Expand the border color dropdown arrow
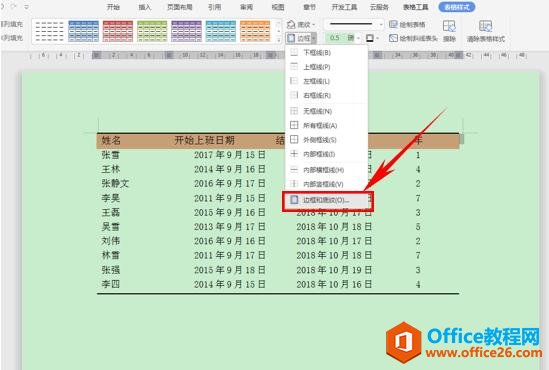 pyautogui.click(x=377, y=38)
